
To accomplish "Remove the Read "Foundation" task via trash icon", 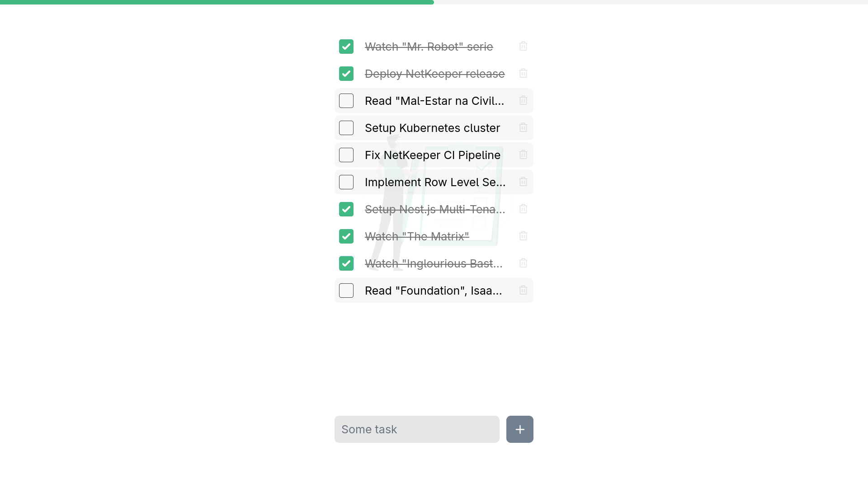I will (x=523, y=290).
